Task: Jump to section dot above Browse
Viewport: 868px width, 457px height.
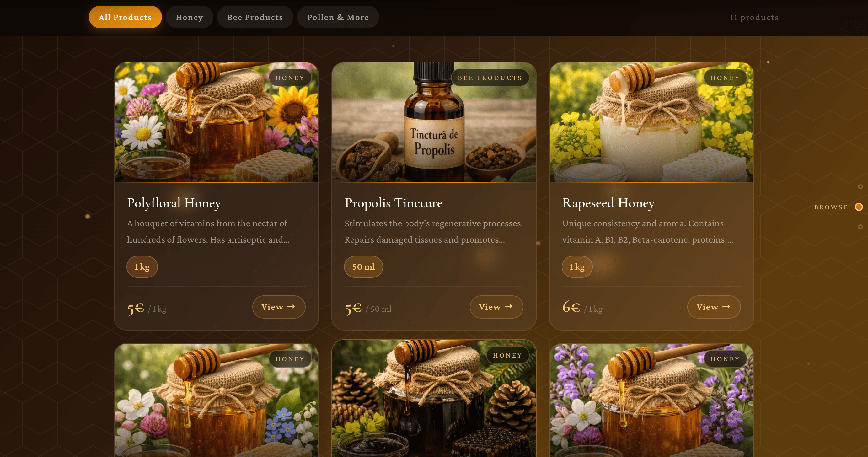Action: (x=860, y=187)
